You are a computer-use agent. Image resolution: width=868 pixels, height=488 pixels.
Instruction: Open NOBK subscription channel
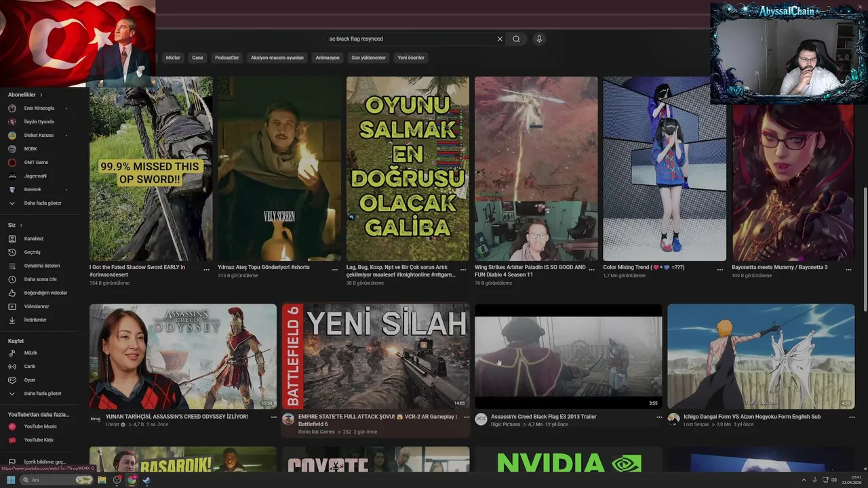pyautogui.click(x=30, y=149)
